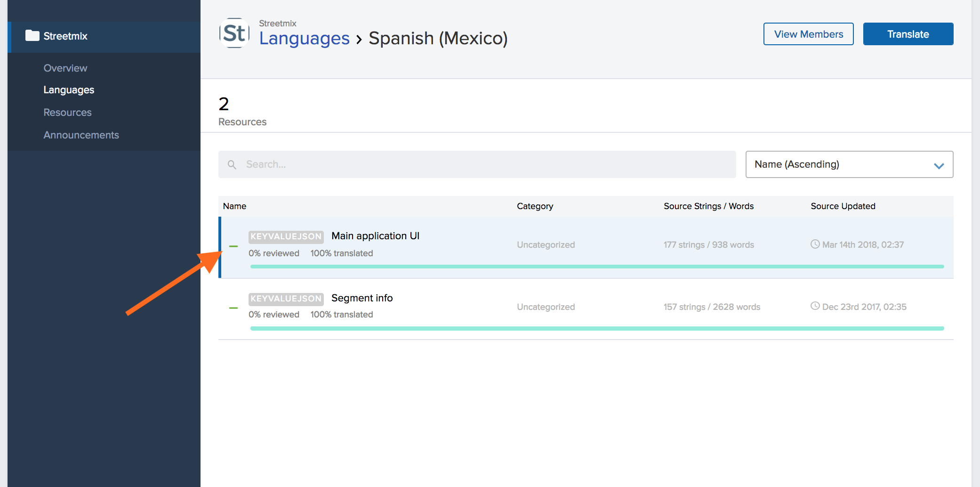Open the Segment info resource

pyautogui.click(x=362, y=298)
